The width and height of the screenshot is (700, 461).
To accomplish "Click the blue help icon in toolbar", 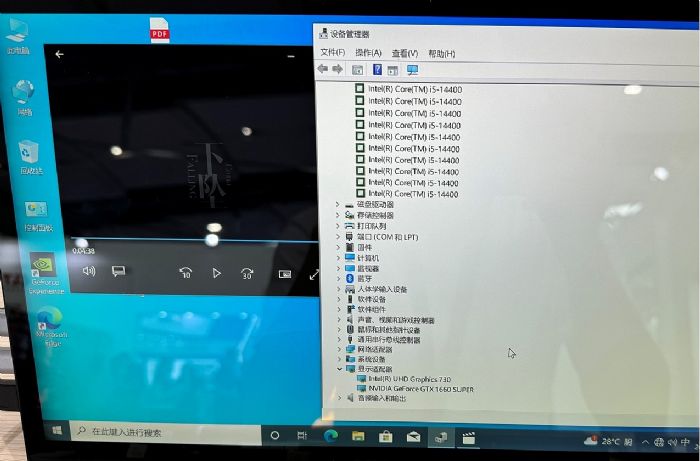I will 377,70.
